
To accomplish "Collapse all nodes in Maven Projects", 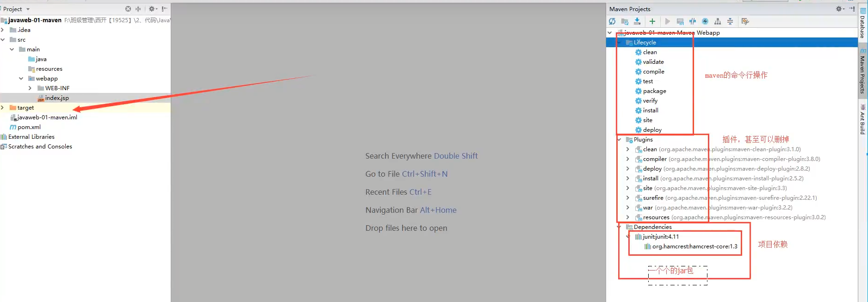I will tap(730, 21).
